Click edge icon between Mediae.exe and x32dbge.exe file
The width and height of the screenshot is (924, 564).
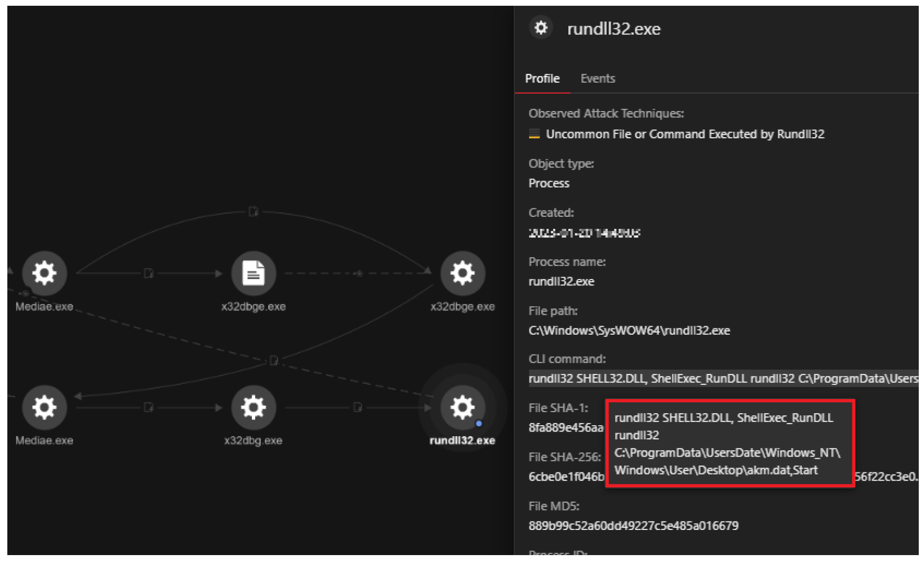148,273
